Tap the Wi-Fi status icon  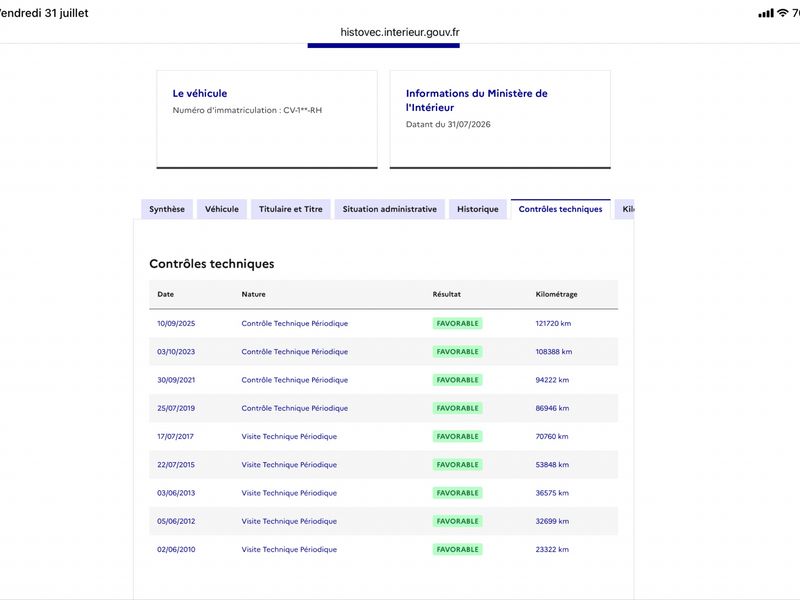782,13
